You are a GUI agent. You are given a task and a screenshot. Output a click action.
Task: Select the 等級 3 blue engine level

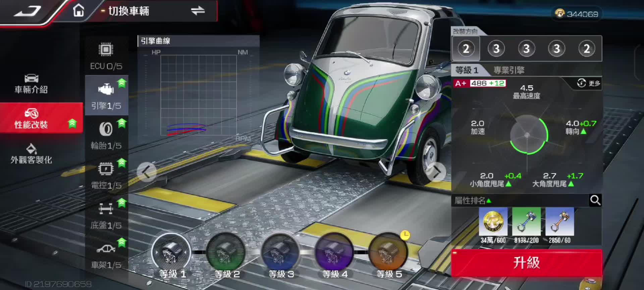280,254
